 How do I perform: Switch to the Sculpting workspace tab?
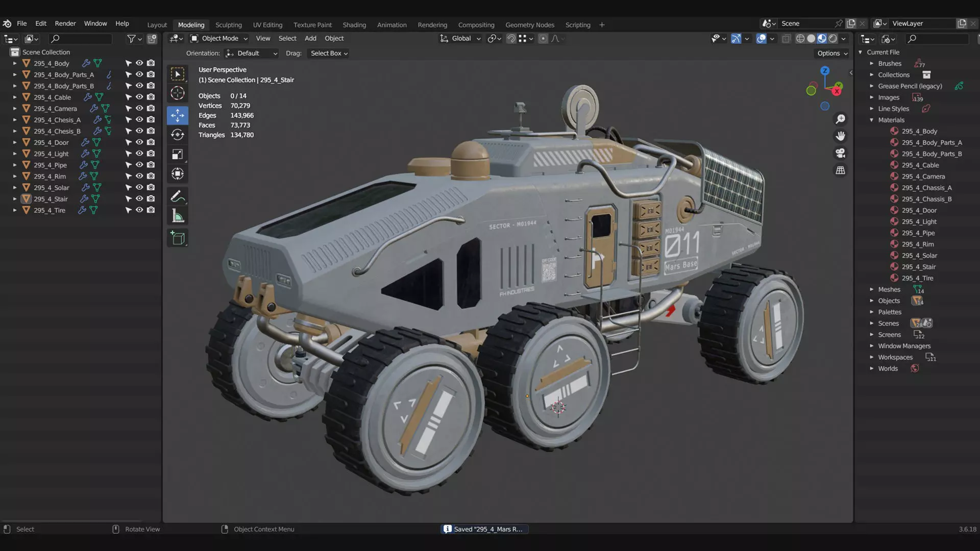click(228, 25)
